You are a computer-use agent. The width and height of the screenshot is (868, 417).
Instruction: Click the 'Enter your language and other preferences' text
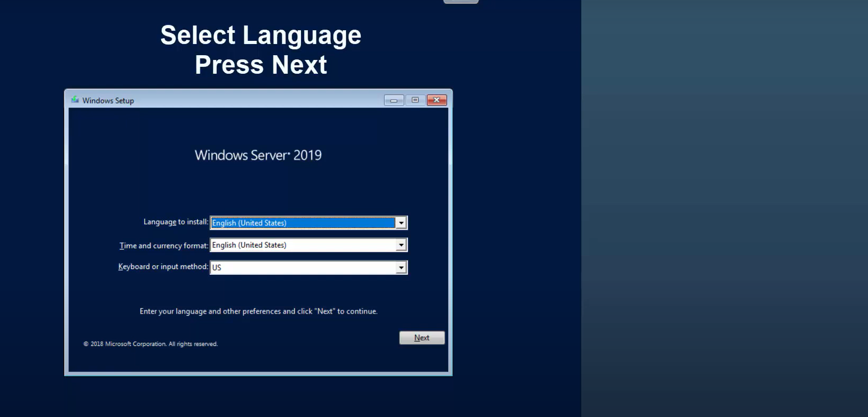pyautogui.click(x=259, y=311)
